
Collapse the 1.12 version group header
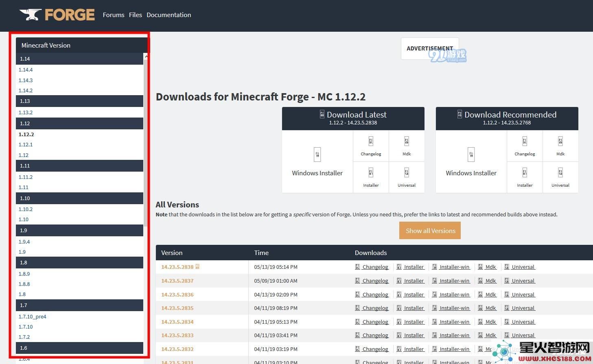coord(79,123)
